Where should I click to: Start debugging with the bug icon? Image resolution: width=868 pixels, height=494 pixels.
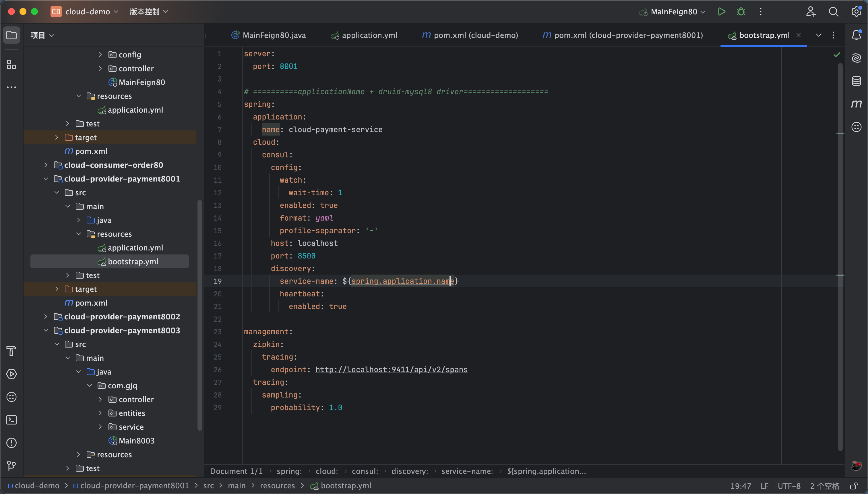741,11
